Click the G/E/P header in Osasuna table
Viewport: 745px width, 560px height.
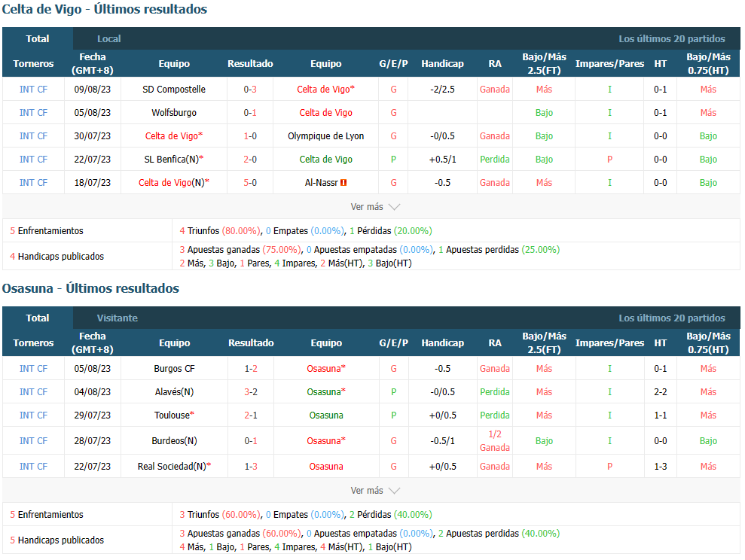click(x=393, y=342)
